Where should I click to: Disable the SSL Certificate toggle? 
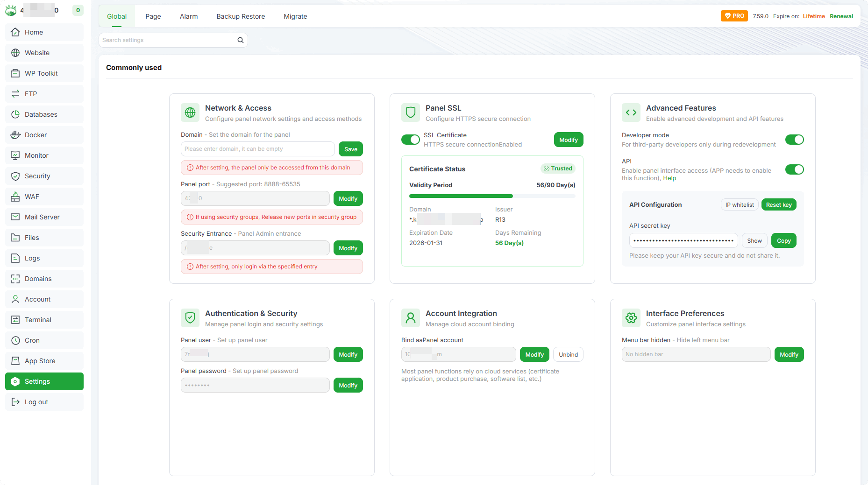click(x=410, y=140)
